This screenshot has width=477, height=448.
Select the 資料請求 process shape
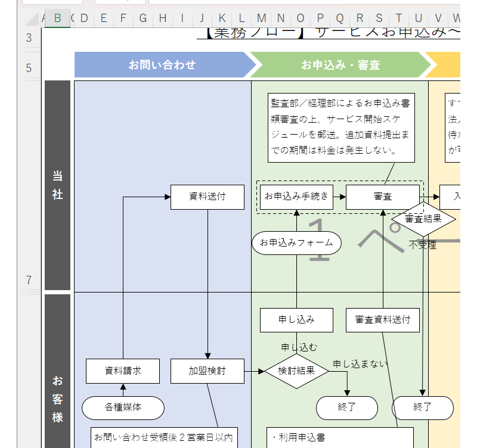click(123, 371)
